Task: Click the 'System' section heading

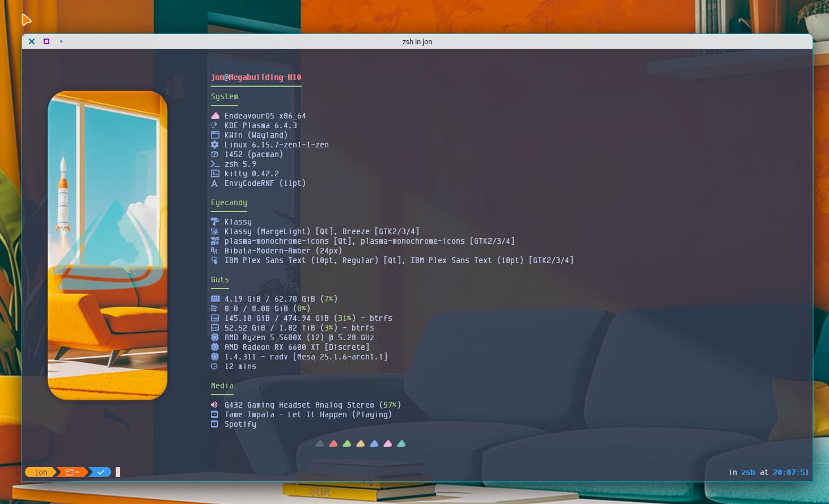Action: click(225, 96)
